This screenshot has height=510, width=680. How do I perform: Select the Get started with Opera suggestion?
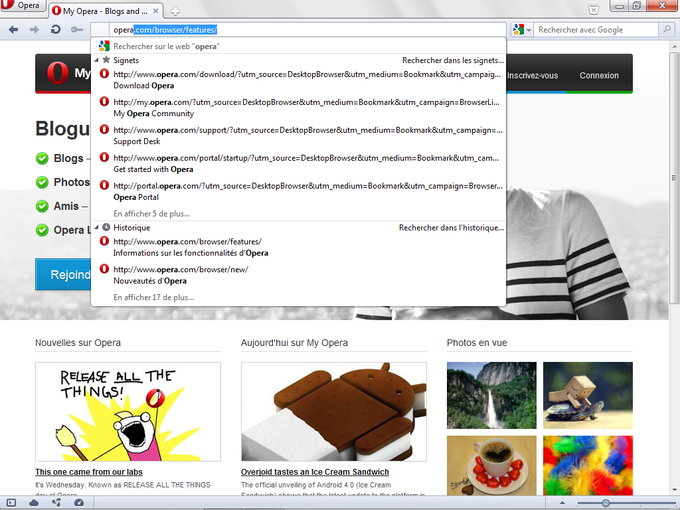(x=298, y=163)
